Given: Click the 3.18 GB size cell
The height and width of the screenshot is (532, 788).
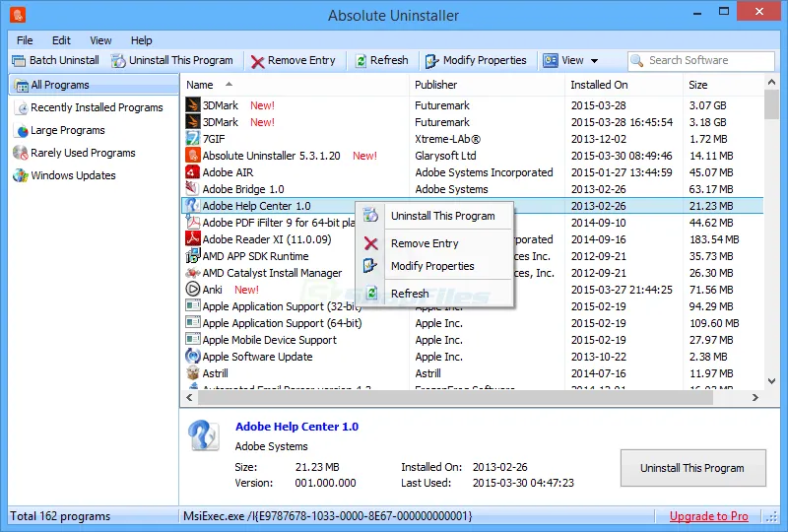Looking at the screenshot, I should (707, 122).
